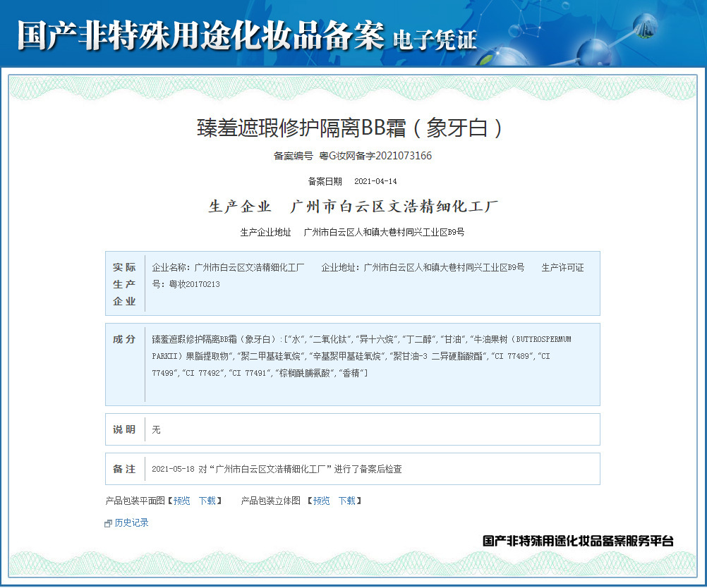Click the 成分 section label

pos(124,339)
